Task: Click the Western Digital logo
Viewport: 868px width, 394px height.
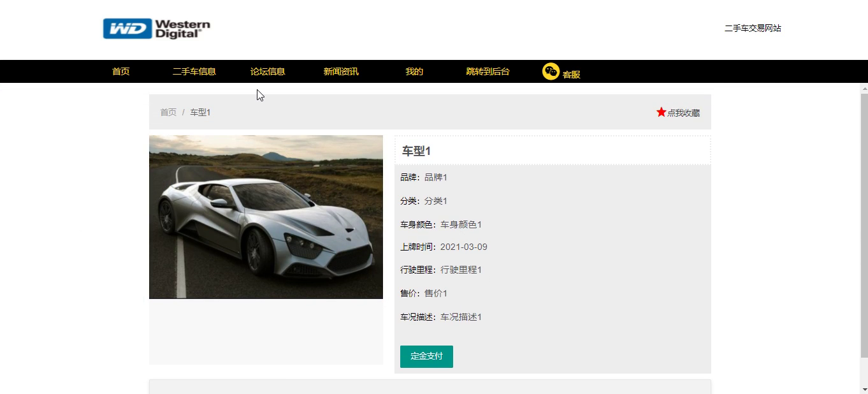Action: pos(156,29)
